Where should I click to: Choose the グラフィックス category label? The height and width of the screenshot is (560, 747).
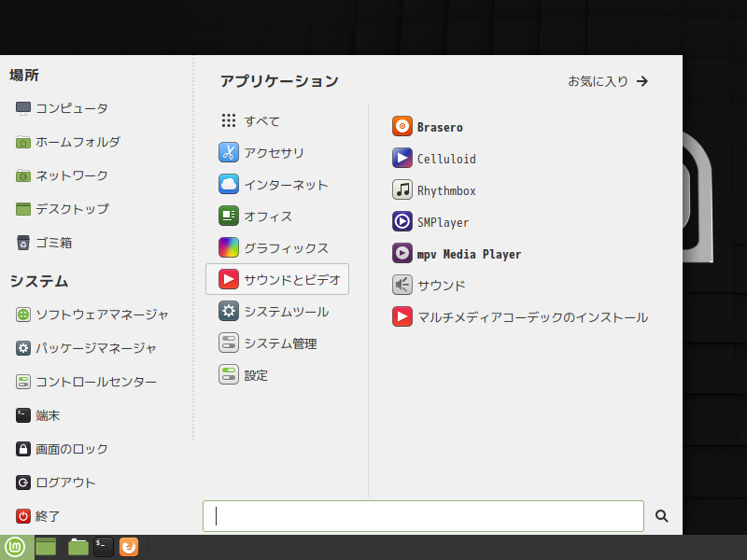286,248
